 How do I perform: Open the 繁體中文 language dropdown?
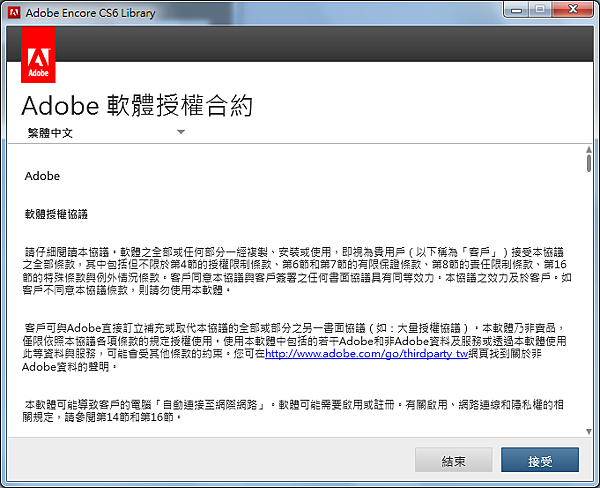click(x=106, y=133)
